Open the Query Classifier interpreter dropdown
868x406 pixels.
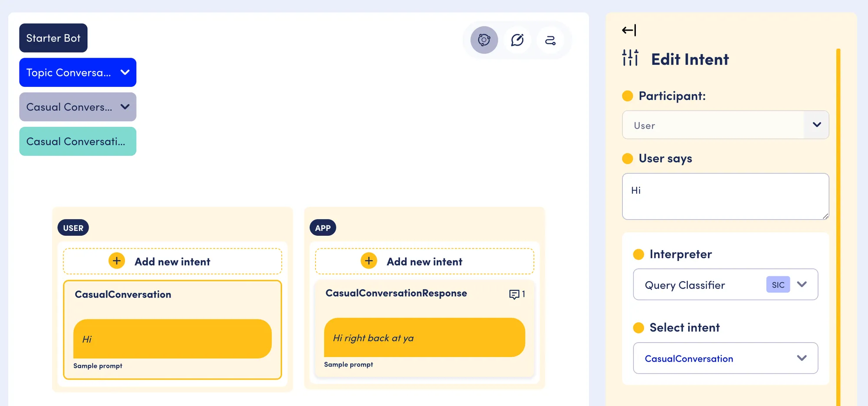[725, 284]
